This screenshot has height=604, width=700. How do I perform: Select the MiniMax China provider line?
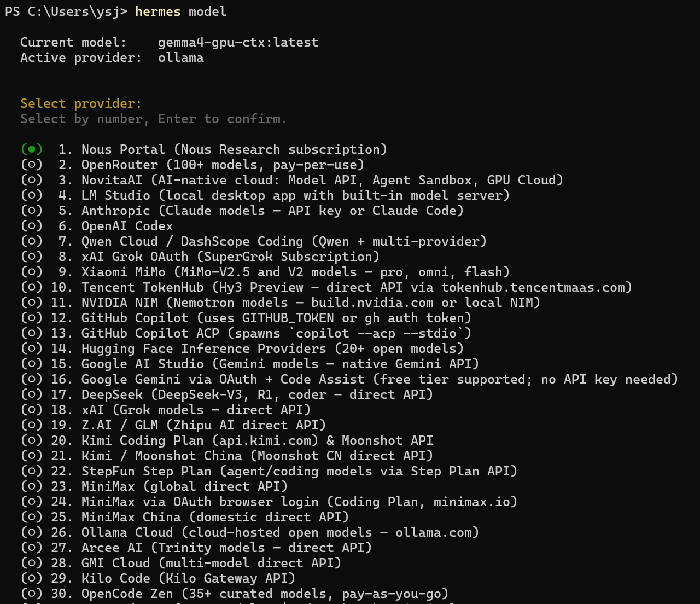coord(215,517)
